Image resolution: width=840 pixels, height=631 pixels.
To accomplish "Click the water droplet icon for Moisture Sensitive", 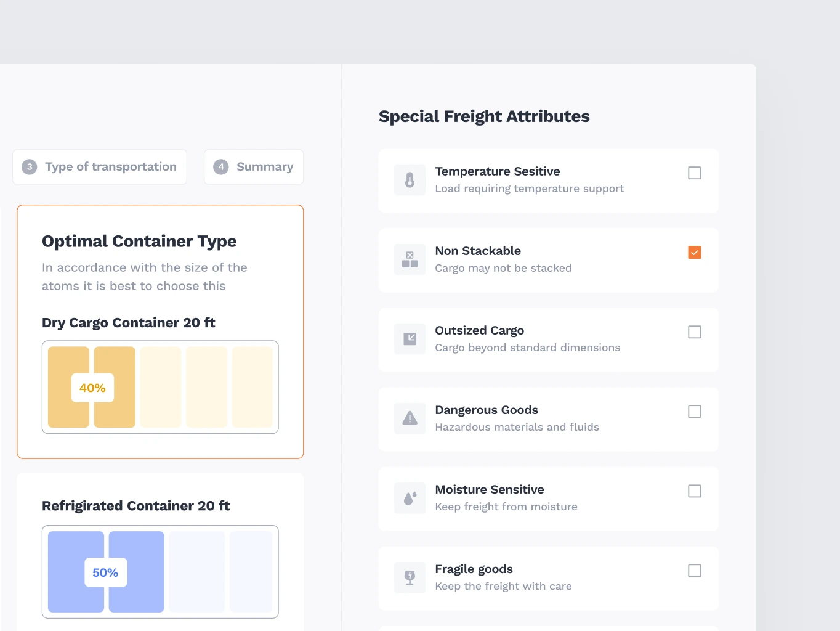I will (410, 497).
